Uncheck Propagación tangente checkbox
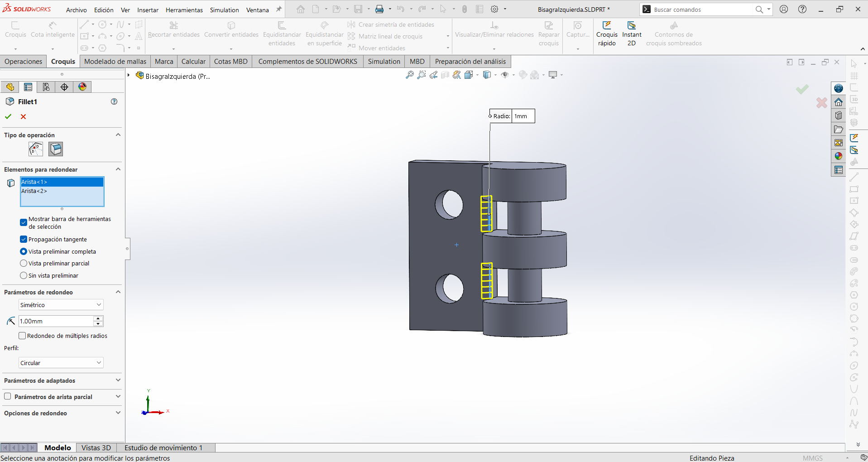Screen dimensions: 868x462 click(24, 239)
